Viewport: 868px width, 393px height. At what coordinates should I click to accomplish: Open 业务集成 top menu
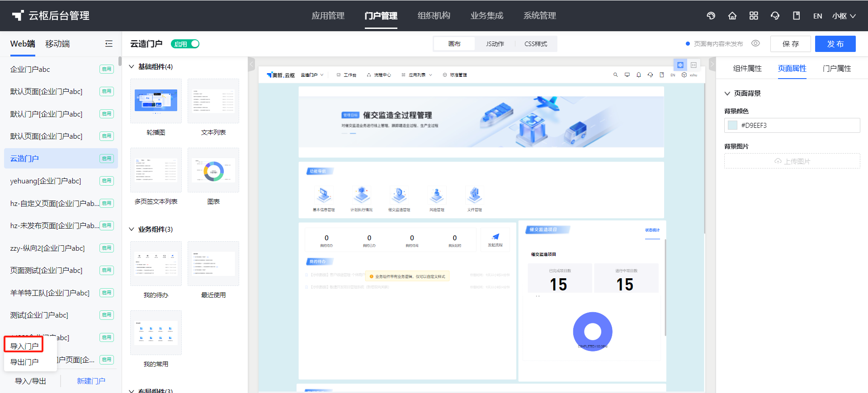click(x=486, y=16)
